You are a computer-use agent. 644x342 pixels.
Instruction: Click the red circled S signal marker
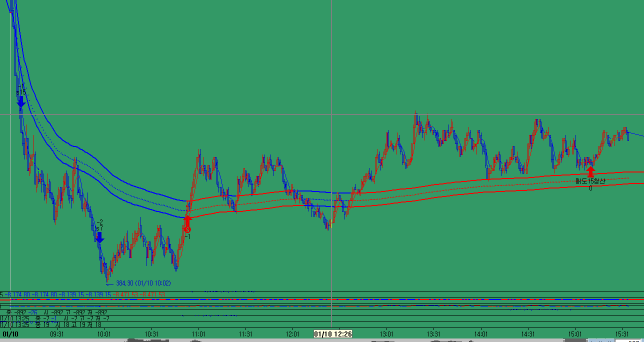point(187,229)
